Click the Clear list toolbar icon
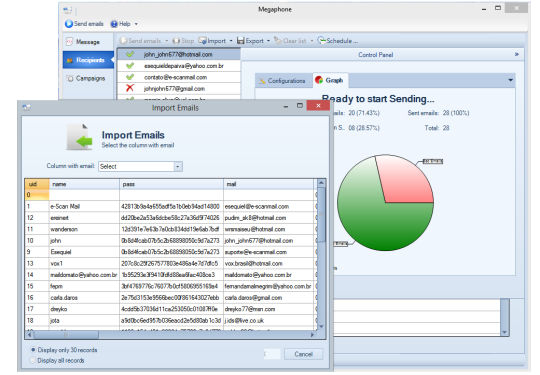 click(278, 41)
